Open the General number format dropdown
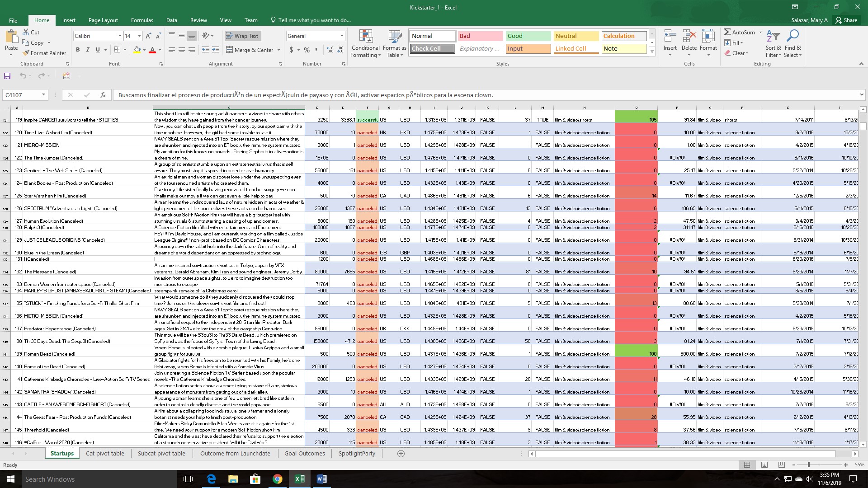The width and height of the screenshot is (868, 488). point(342,36)
